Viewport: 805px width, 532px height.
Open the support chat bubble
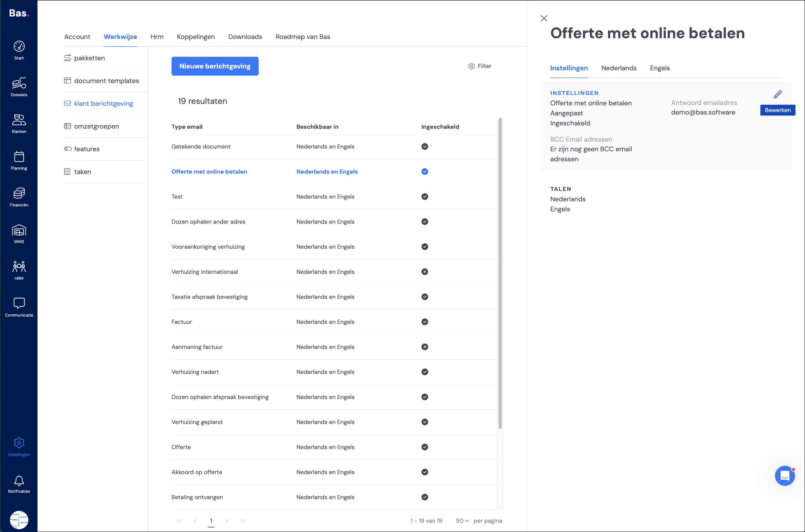click(785, 476)
